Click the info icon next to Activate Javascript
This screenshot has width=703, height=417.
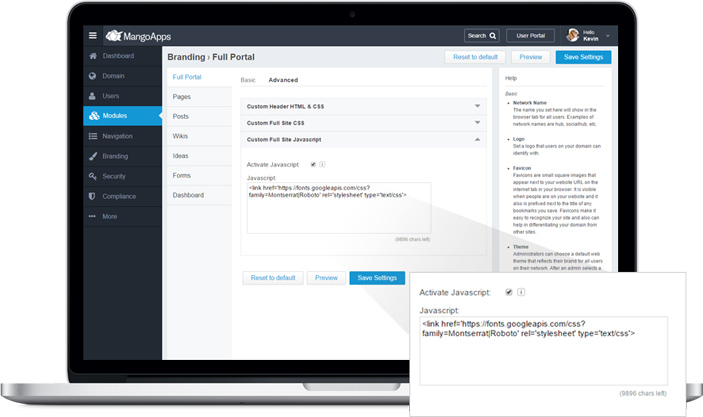point(322,165)
